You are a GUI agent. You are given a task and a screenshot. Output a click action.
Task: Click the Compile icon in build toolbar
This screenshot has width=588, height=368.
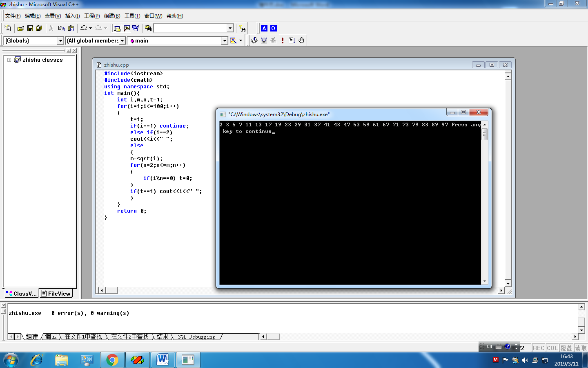(x=254, y=40)
